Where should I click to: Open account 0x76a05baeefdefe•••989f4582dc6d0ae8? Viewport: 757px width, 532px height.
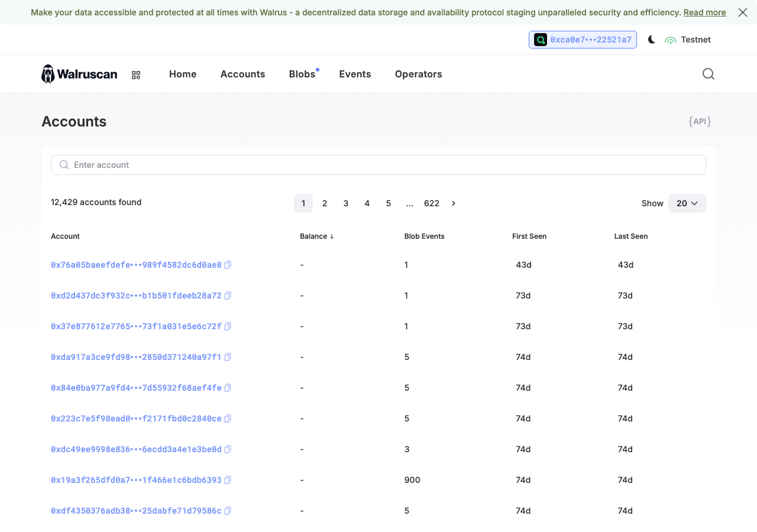pos(136,265)
